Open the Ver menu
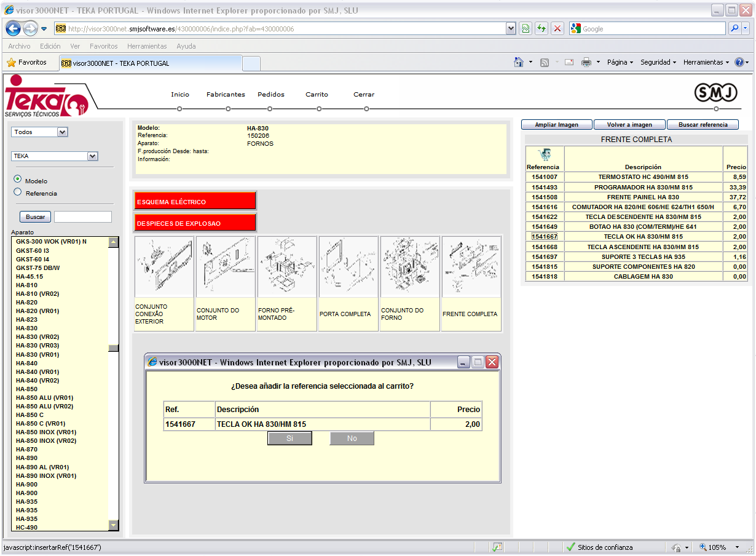The height and width of the screenshot is (556, 756). tap(75, 46)
